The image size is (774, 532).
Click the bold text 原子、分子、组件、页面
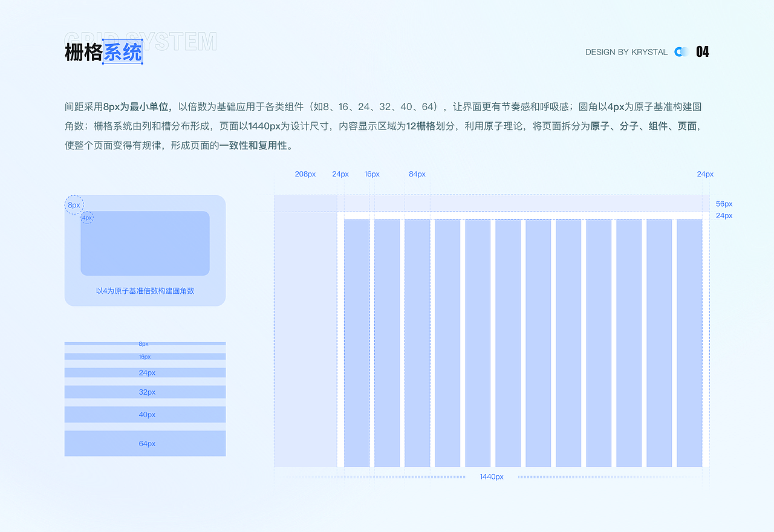click(645, 126)
